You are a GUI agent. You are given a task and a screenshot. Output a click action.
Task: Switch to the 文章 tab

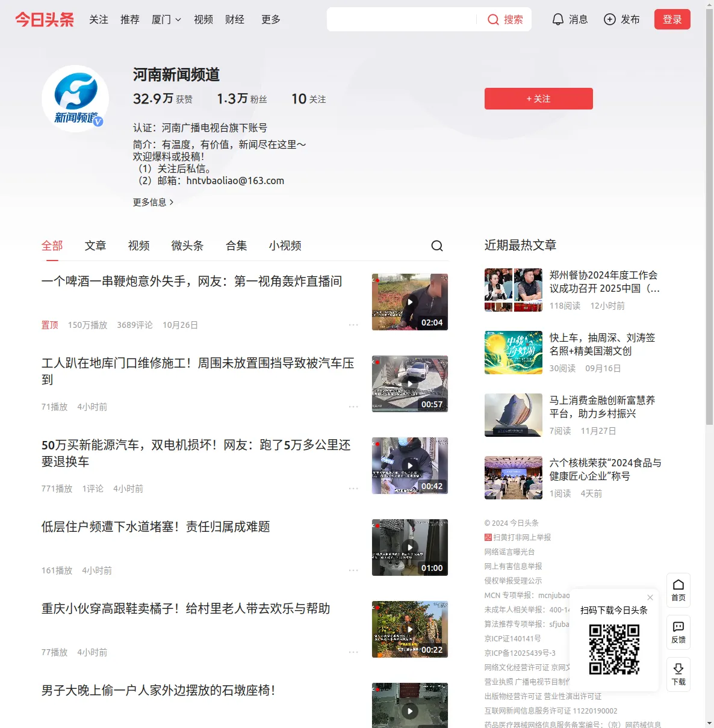[96, 245]
